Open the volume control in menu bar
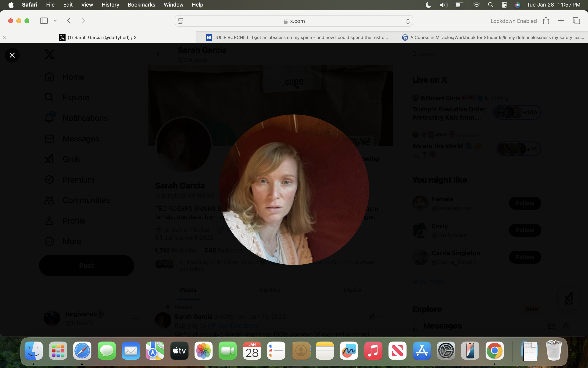This screenshot has width=588, height=368. (443, 5)
